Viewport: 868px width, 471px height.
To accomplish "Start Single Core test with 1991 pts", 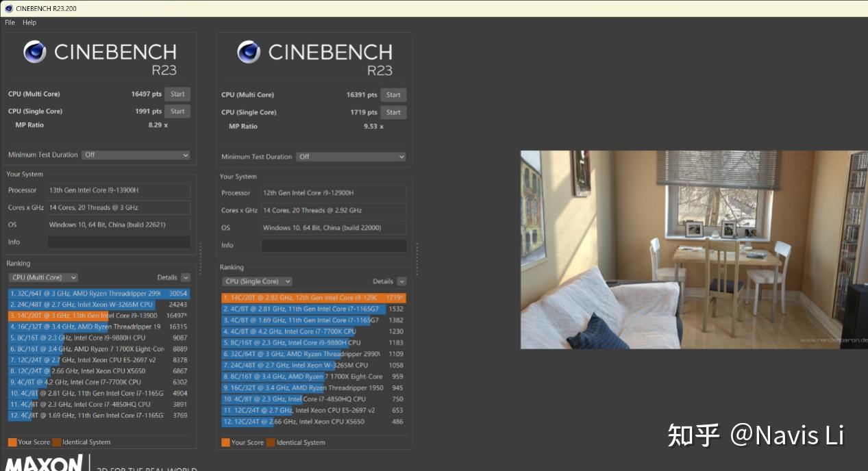I will (177, 111).
